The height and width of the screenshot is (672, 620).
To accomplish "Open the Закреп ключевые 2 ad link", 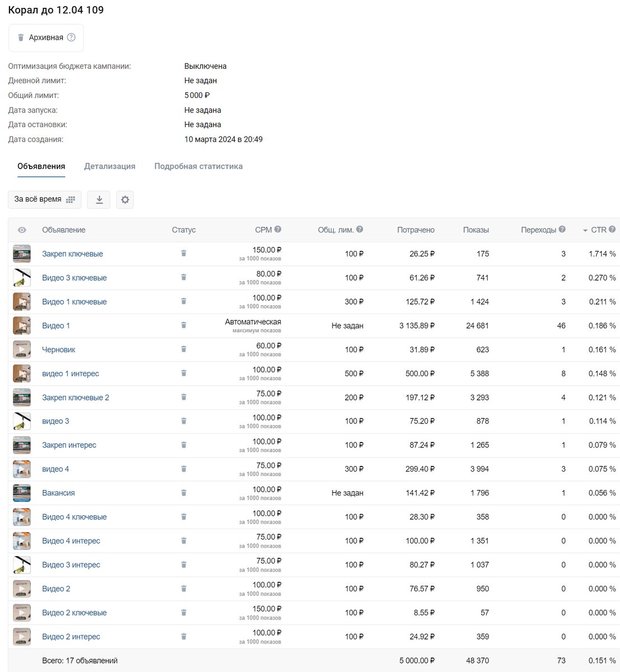I will pos(76,398).
